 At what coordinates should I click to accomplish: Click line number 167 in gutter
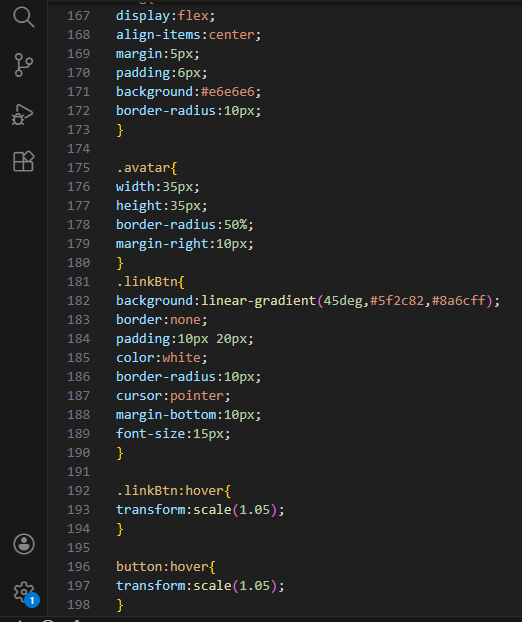click(x=79, y=16)
